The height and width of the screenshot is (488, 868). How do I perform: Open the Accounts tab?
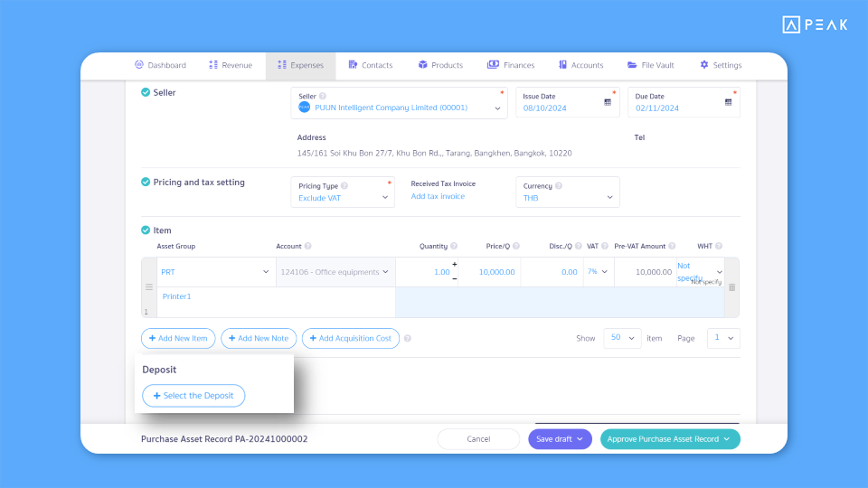point(580,65)
